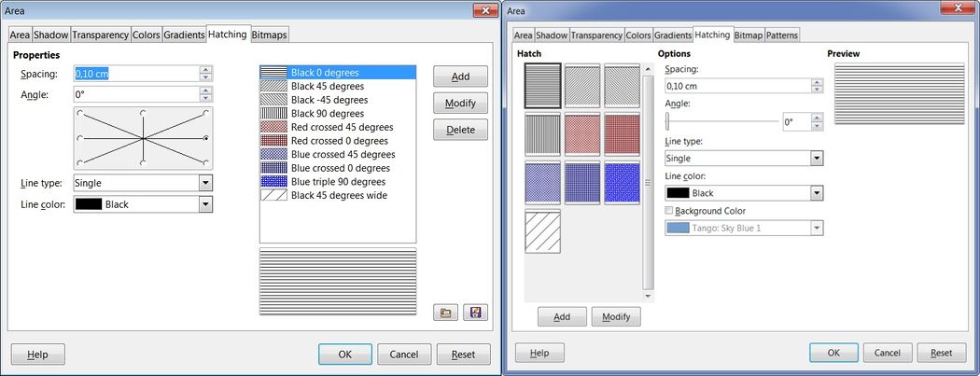
Task: Select the top-center point in angle compass
Action: coord(142,113)
